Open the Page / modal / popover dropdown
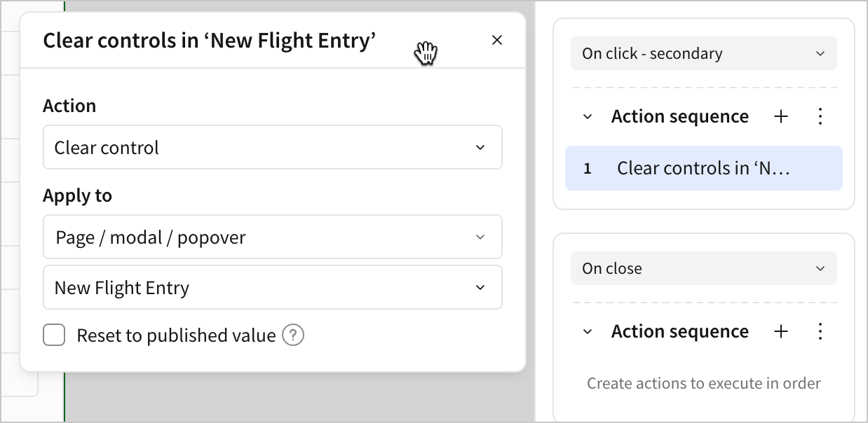 [272, 237]
